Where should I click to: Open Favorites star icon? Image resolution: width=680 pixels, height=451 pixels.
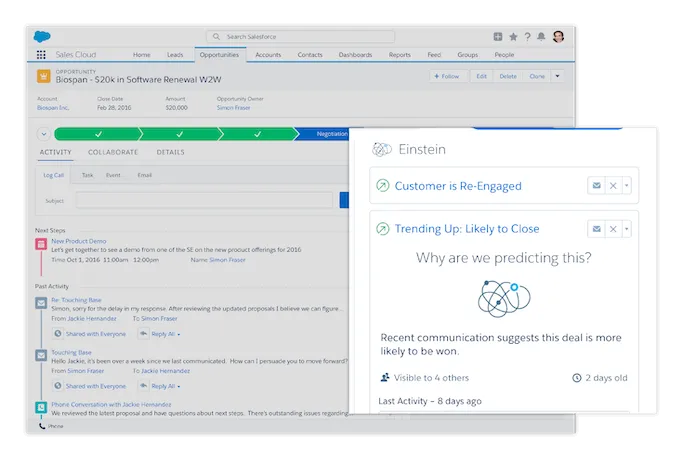tap(513, 37)
